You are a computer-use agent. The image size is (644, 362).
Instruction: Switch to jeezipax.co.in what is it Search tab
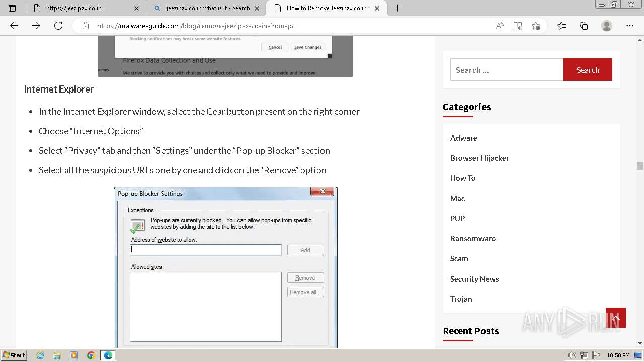[x=207, y=8]
